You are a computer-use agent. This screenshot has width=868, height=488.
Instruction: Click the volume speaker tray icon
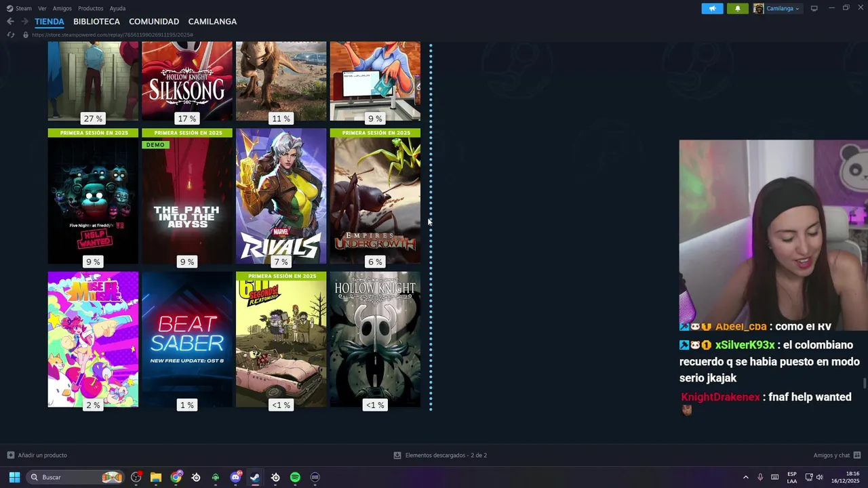coord(820,477)
